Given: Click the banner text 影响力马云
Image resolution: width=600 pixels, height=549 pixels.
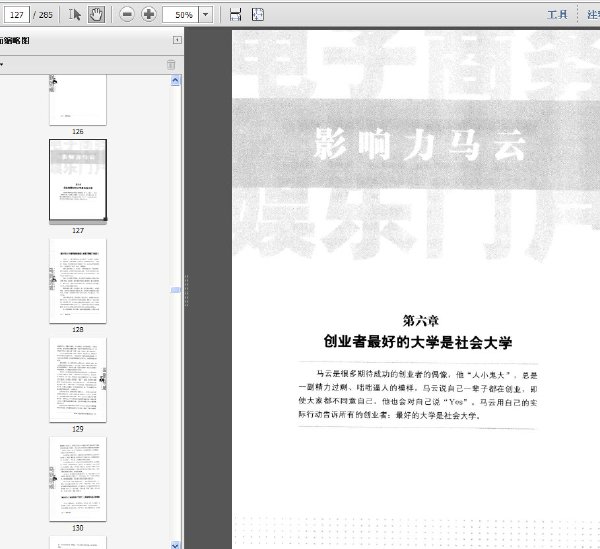Looking at the screenshot, I should point(420,145).
